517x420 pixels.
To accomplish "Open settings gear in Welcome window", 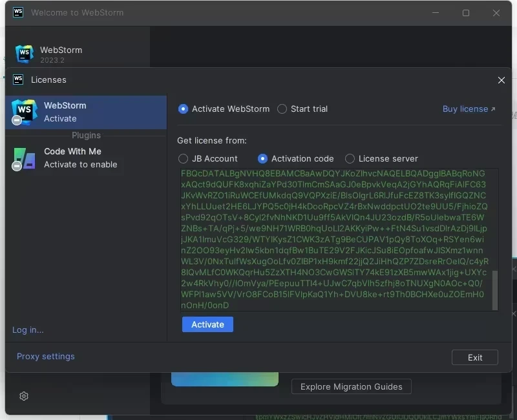I will tap(24, 396).
